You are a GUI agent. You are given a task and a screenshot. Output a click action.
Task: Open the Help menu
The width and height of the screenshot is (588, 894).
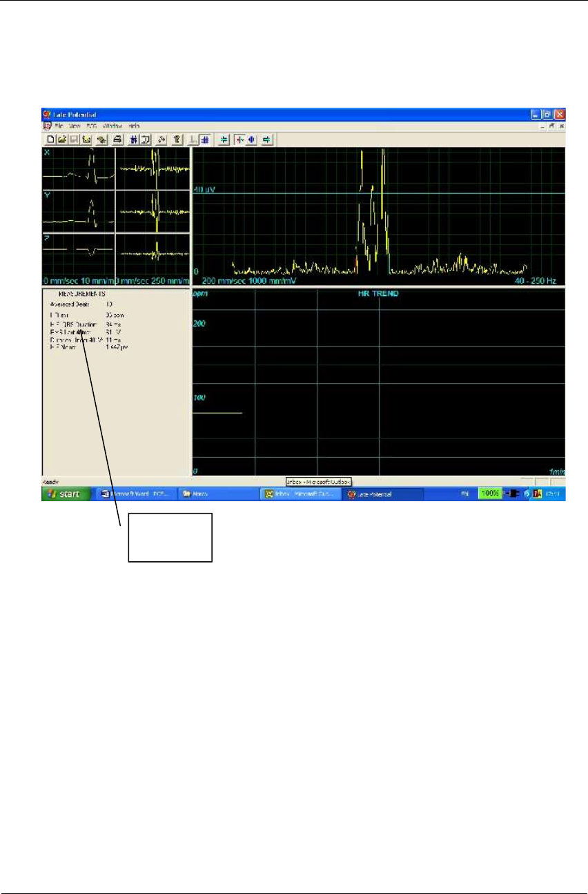tap(134, 126)
